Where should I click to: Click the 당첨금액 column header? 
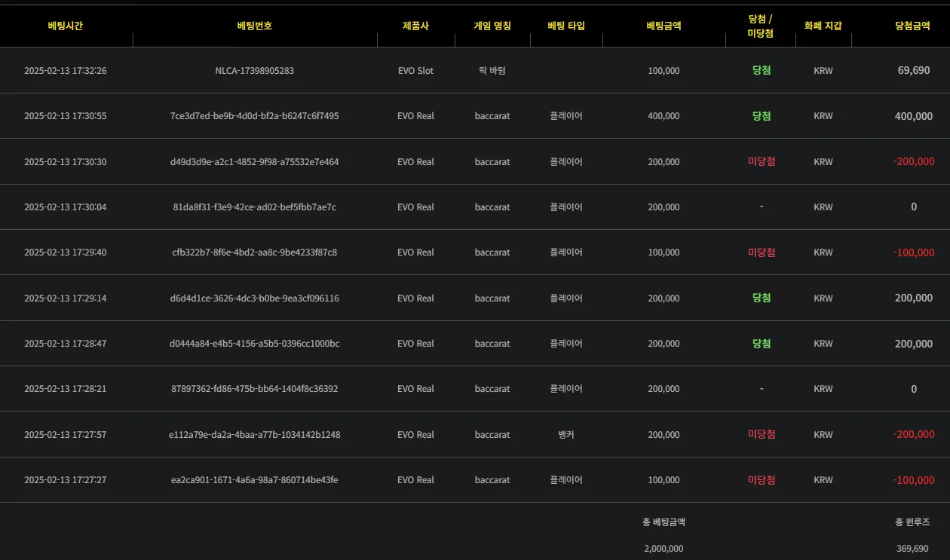[912, 26]
